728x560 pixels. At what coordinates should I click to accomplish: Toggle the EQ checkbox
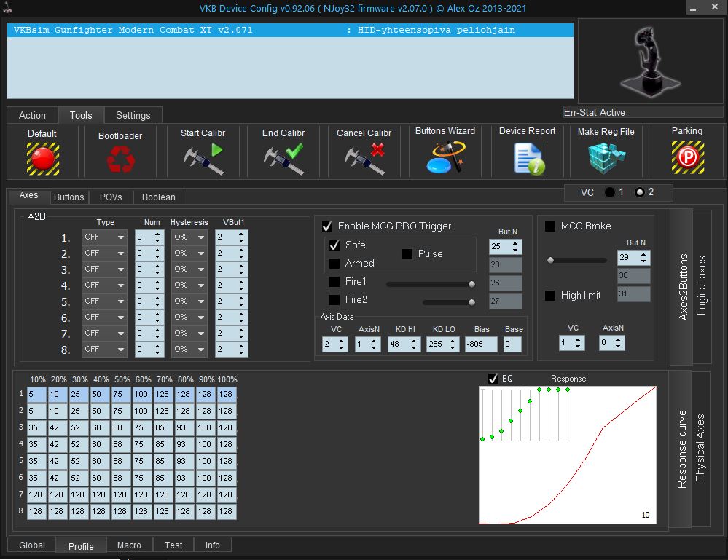pyautogui.click(x=493, y=379)
